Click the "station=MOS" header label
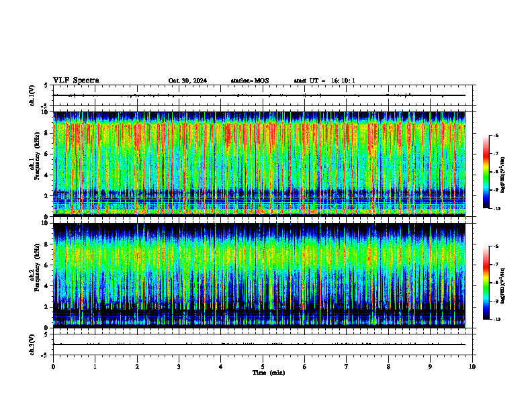Screen dimensions: 532x411 250,81
